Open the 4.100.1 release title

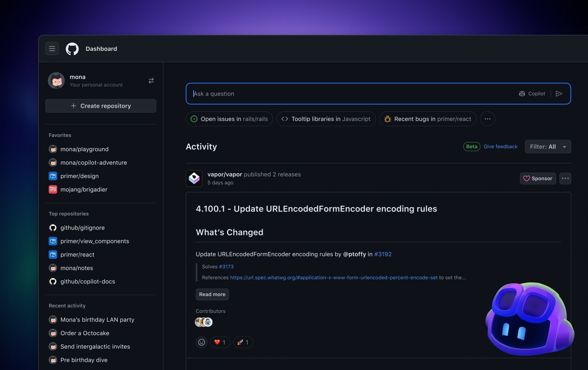pyautogui.click(x=316, y=209)
